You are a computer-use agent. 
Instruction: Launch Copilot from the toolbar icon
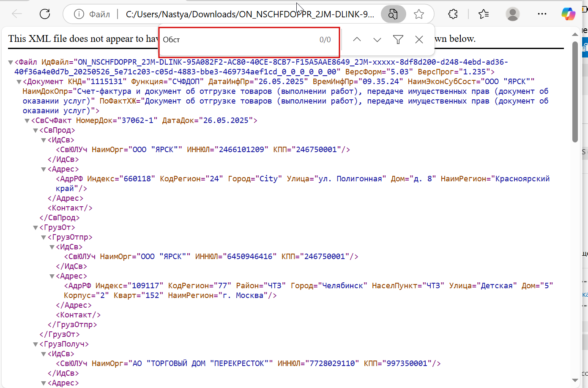point(569,14)
